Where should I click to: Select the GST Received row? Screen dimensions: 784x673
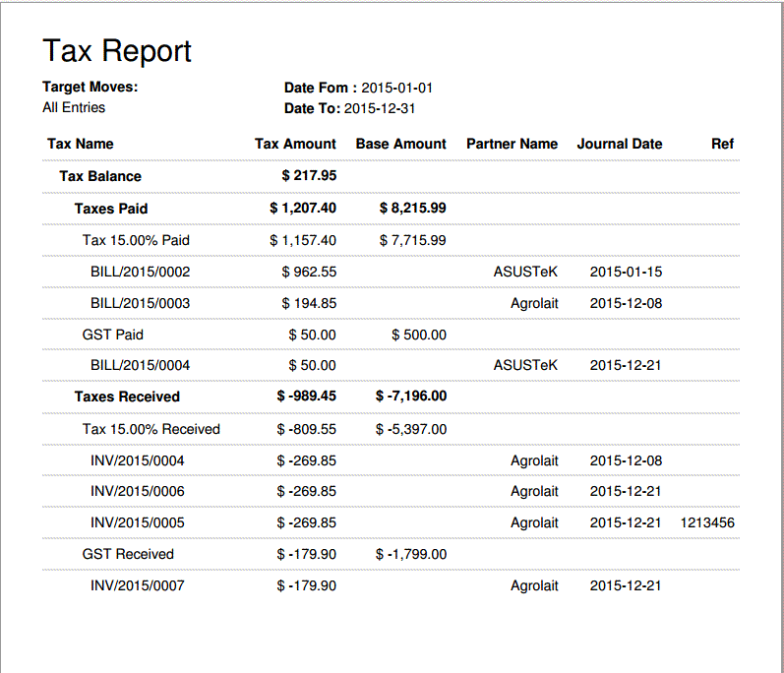click(x=128, y=554)
